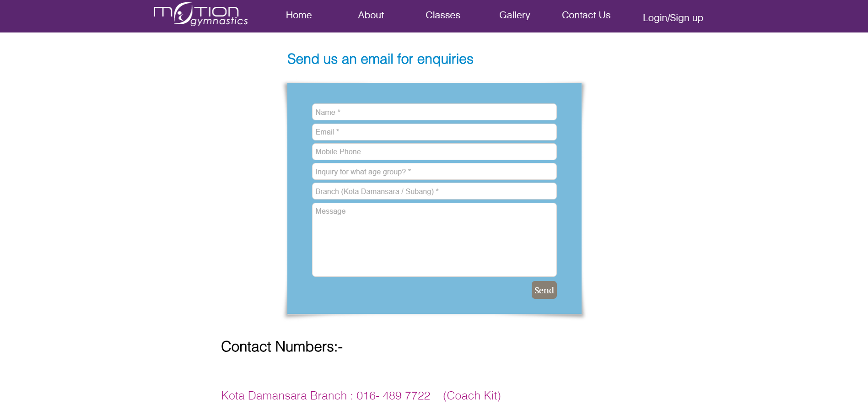Click the 'Send us an email for enquiries' heading
The height and width of the screenshot is (410, 868).
tap(380, 59)
